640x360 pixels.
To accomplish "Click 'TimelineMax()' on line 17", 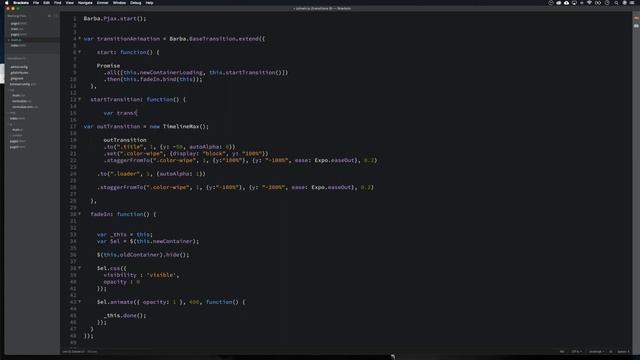I will tap(186, 127).
